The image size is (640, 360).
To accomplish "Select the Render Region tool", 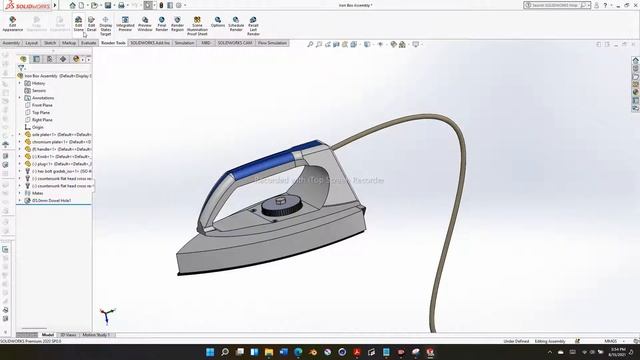I will pyautogui.click(x=177, y=24).
